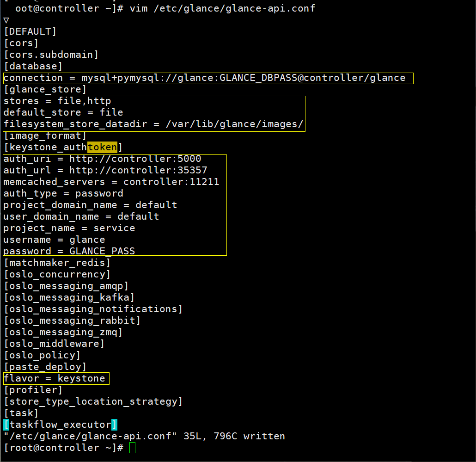
Task: Click the auth_type = password line
Action: click(x=63, y=193)
